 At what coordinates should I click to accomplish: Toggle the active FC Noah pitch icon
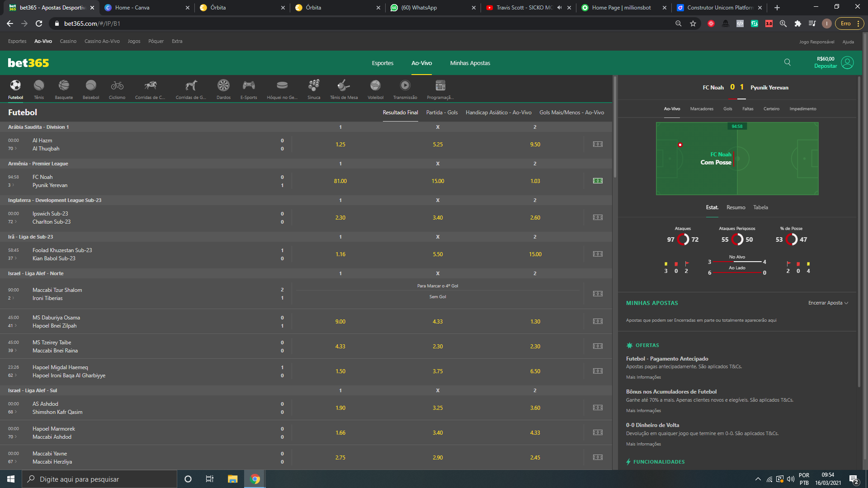(598, 181)
